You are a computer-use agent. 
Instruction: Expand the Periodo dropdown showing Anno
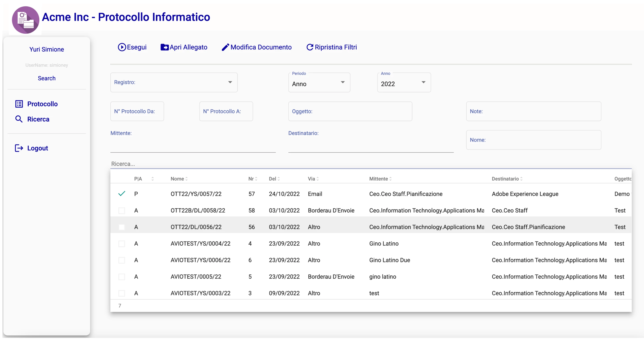[319, 83]
